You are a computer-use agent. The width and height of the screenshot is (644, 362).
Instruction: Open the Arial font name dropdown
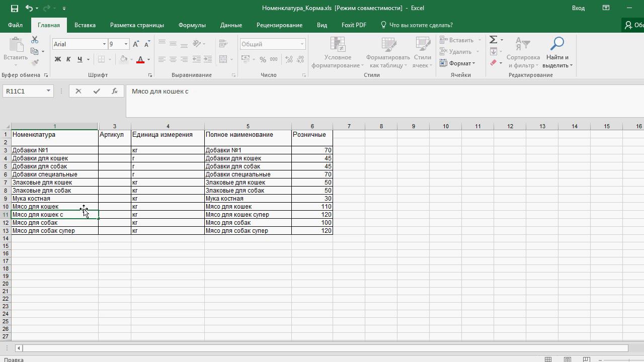pyautogui.click(x=104, y=44)
